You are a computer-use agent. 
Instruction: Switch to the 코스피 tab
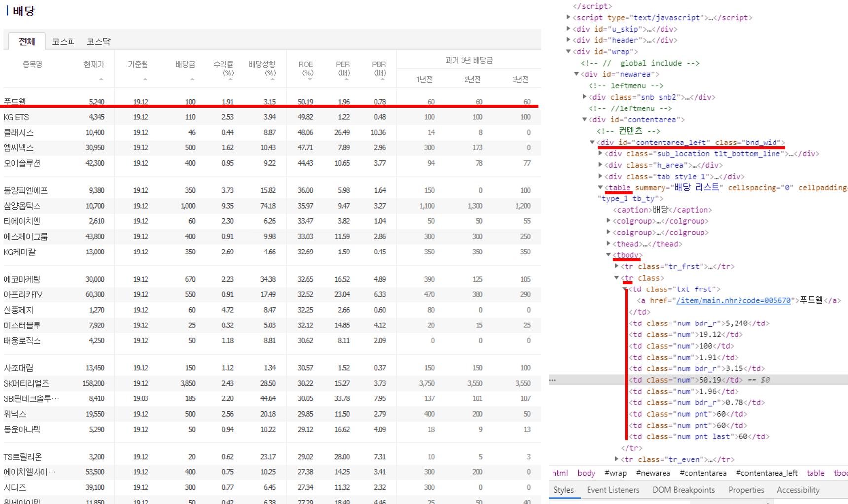point(63,42)
